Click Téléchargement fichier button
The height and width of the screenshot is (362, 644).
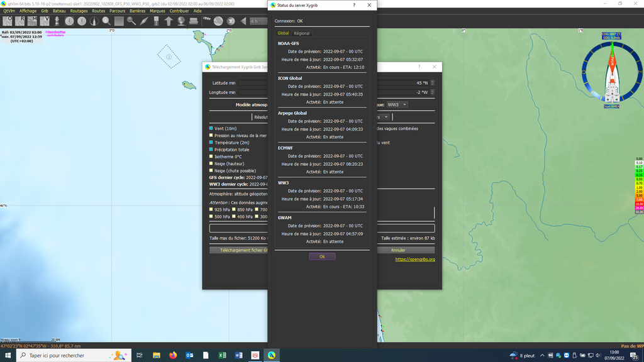pyautogui.click(x=238, y=250)
